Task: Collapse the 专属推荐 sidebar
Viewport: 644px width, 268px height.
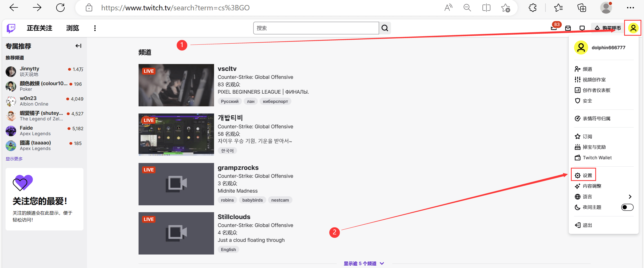Action: click(x=78, y=46)
